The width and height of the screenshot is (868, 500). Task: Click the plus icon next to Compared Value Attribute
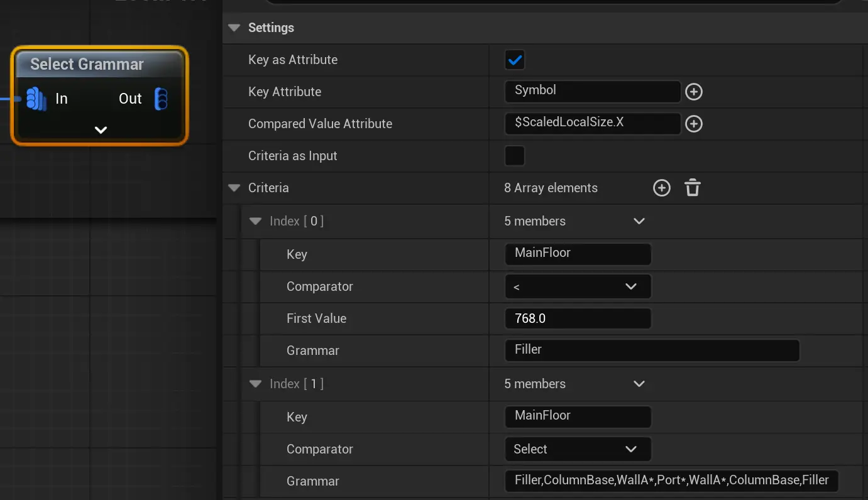pyautogui.click(x=693, y=124)
